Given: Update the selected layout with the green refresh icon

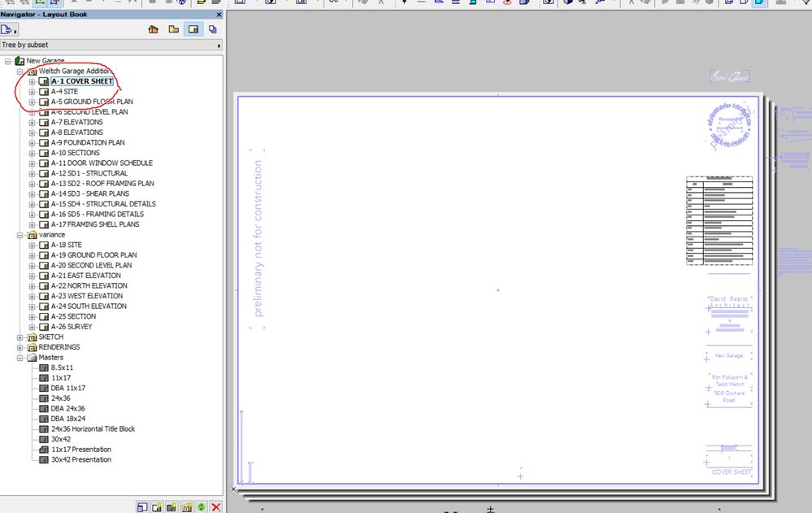Looking at the screenshot, I should click(202, 506).
